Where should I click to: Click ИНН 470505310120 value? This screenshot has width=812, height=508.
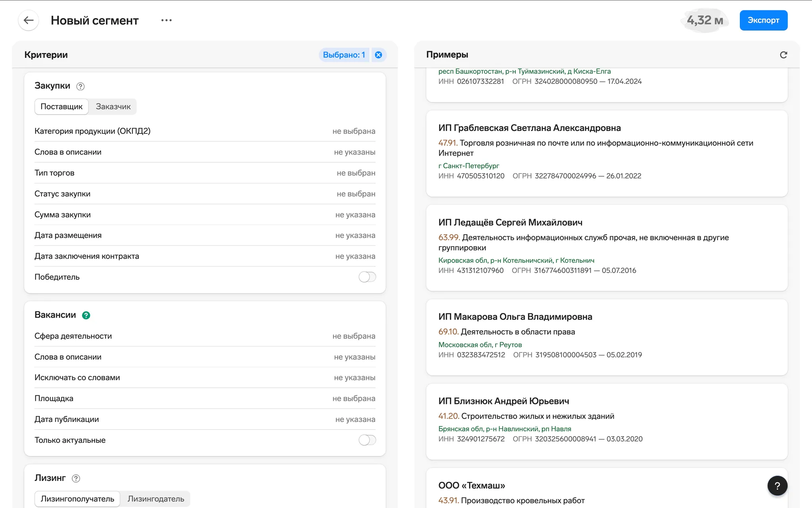coord(481,176)
